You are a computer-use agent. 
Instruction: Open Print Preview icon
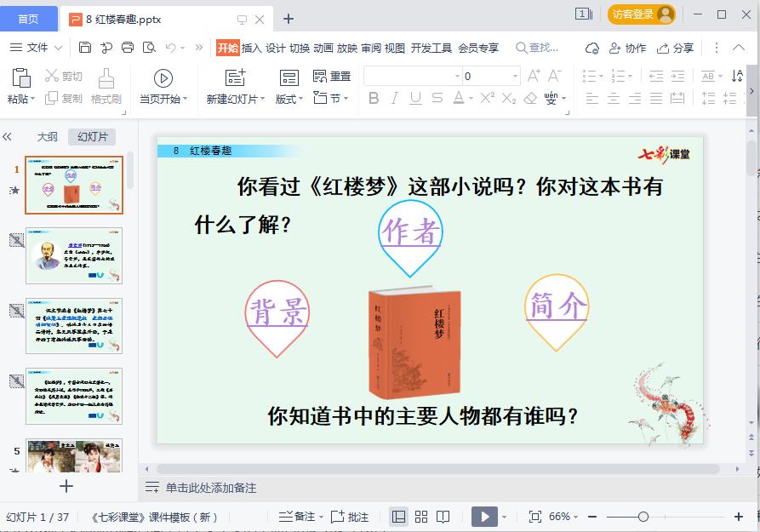coord(149,47)
